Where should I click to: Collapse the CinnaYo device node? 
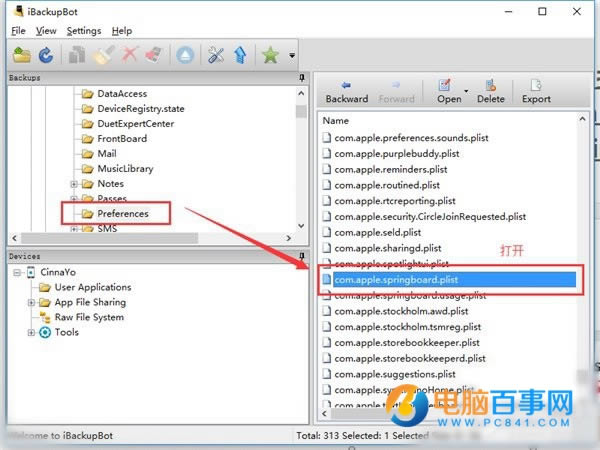[17, 273]
